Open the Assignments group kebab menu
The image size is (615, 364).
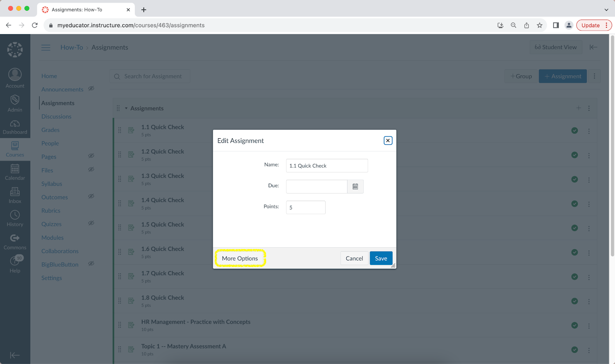589,108
